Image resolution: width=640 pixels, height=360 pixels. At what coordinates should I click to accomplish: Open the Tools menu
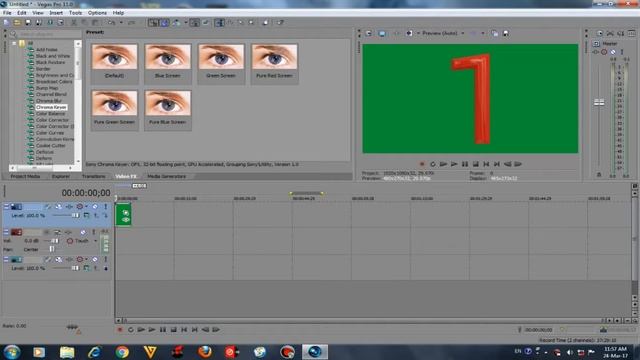point(75,13)
